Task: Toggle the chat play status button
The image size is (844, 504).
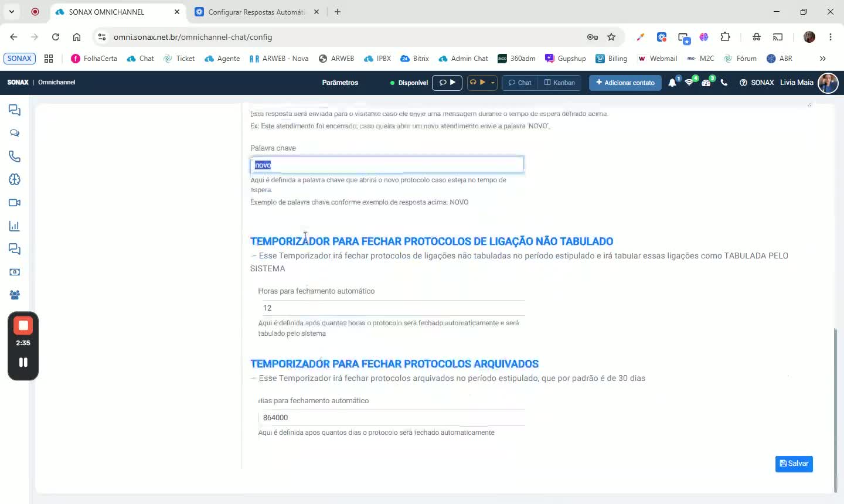Action: [x=447, y=83]
